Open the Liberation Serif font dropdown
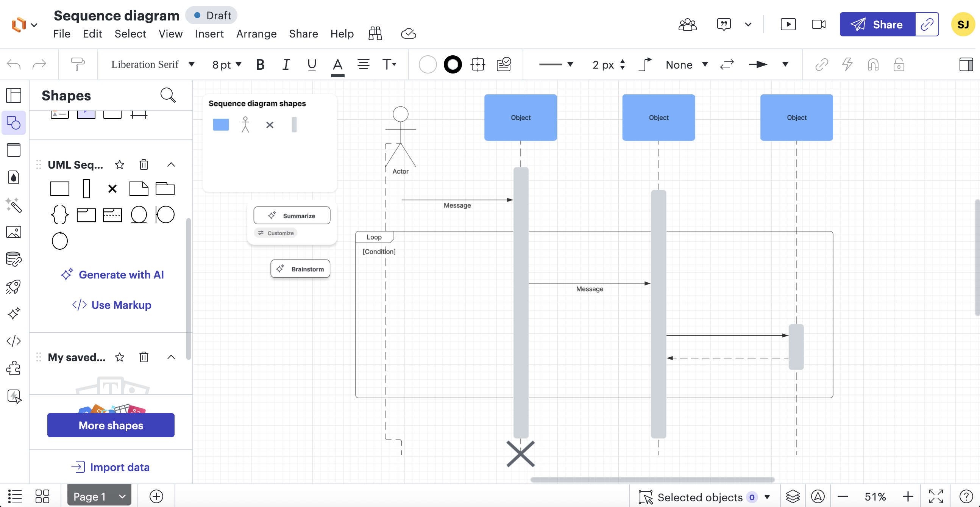Screen dimensions: 980x507 (x=153, y=64)
